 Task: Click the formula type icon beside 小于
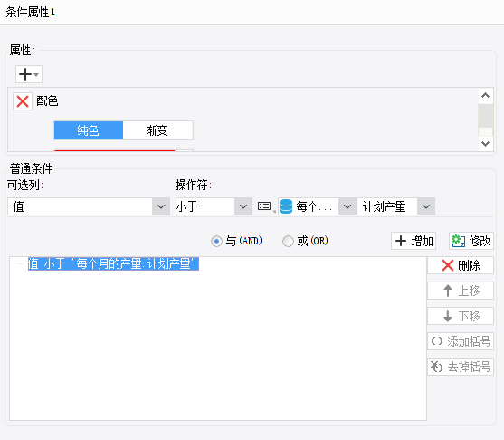(x=264, y=206)
